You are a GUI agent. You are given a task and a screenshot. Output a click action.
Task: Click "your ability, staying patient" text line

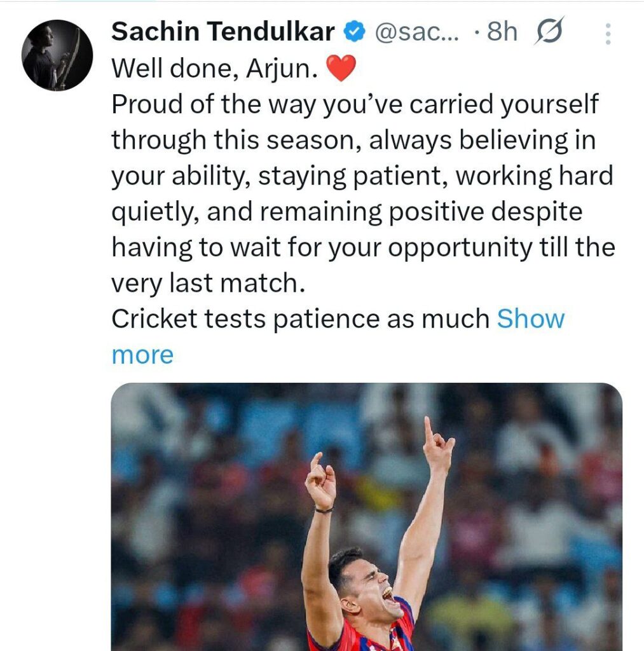[x=362, y=176]
